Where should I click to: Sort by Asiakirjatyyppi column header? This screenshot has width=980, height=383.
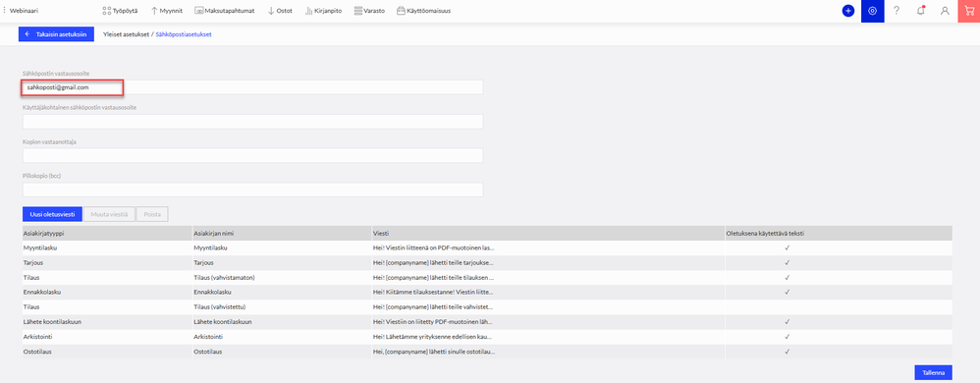coord(107,233)
